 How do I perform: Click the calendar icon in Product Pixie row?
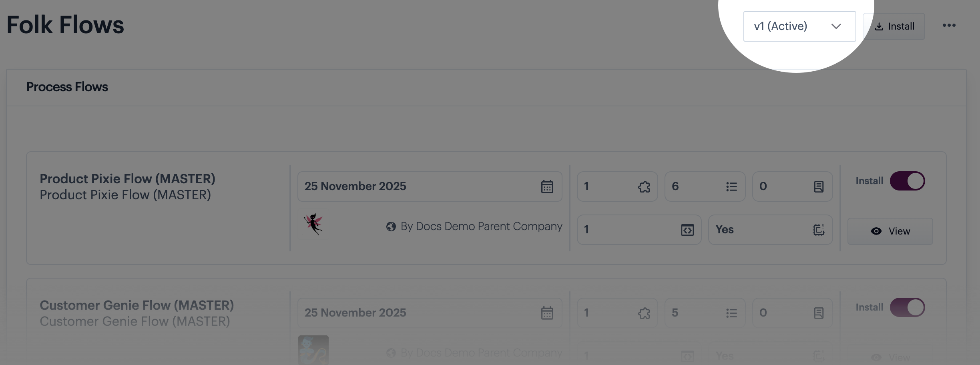[547, 187]
